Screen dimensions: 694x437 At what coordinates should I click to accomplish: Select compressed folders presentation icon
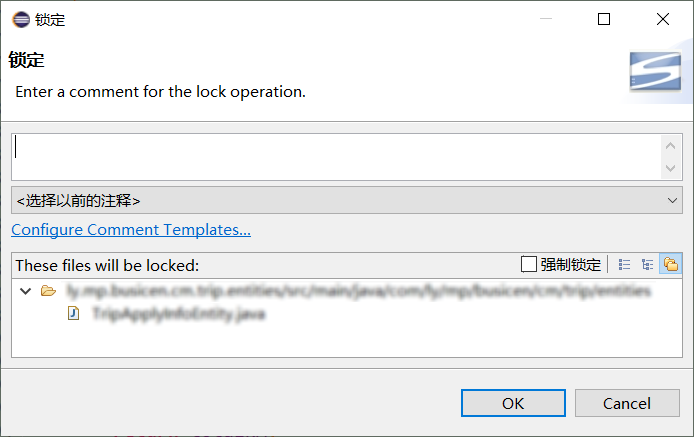click(x=671, y=264)
